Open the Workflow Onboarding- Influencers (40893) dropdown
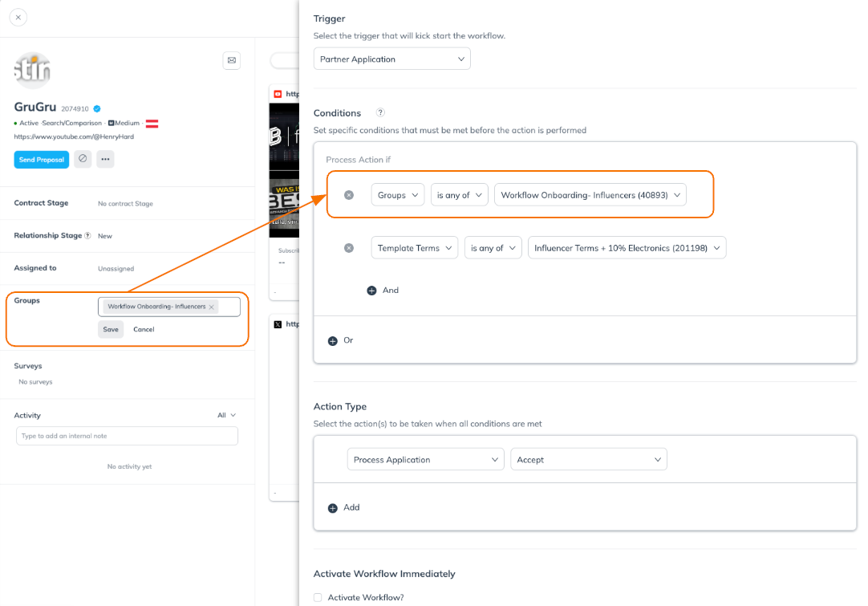The height and width of the screenshot is (606, 868). 590,195
